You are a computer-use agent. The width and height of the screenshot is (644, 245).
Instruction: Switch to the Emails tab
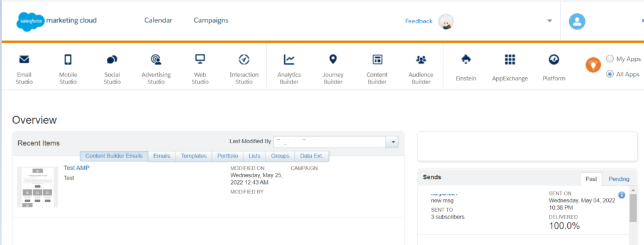pyautogui.click(x=162, y=156)
